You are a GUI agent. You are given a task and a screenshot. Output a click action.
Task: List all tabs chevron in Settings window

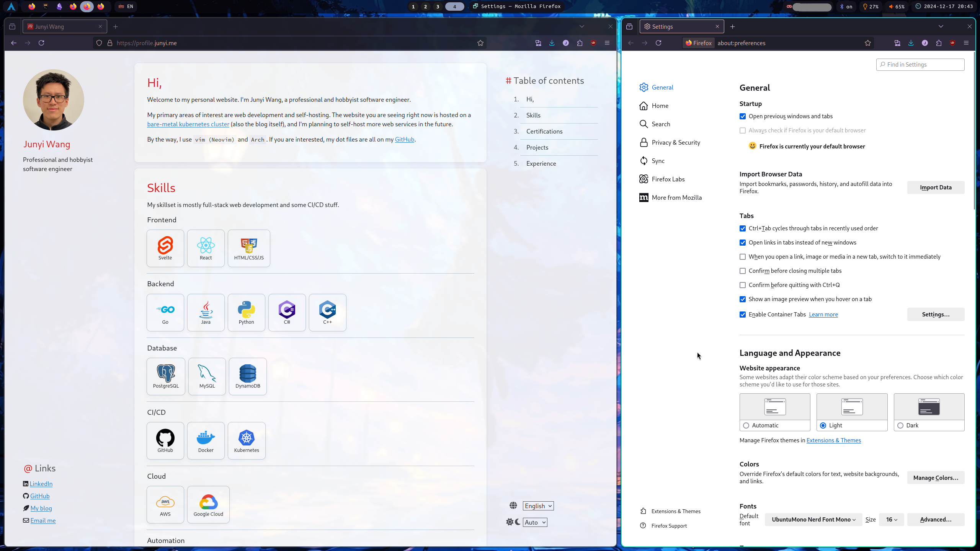[x=941, y=26]
